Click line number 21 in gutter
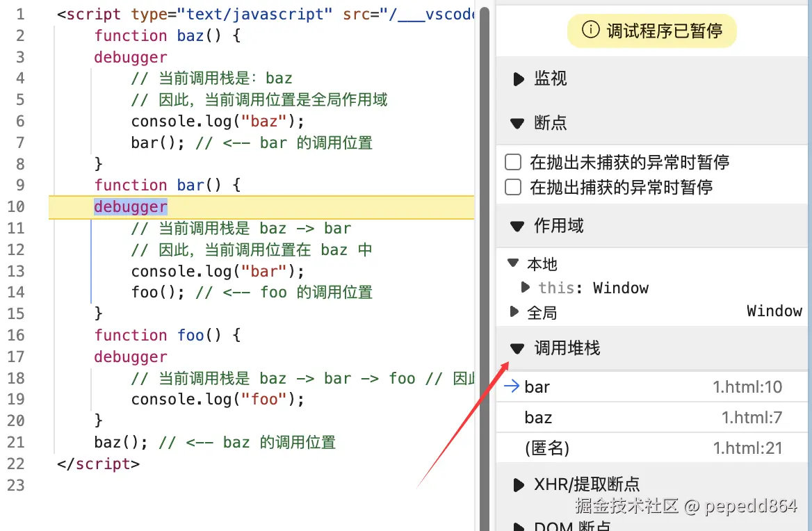The image size is (812, 531). coord(15,442)
